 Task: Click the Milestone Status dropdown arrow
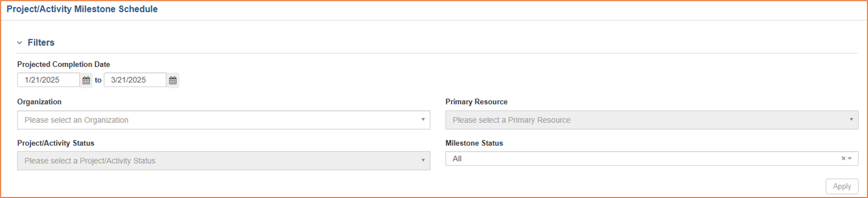tap(850, 158)
